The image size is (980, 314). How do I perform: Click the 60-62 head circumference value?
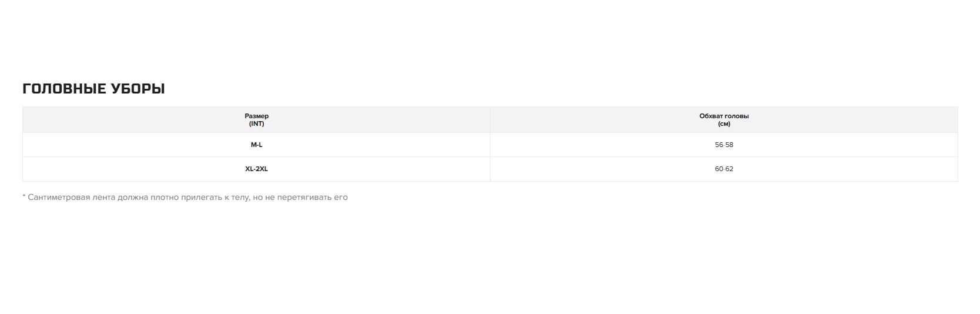click(724, 169)
